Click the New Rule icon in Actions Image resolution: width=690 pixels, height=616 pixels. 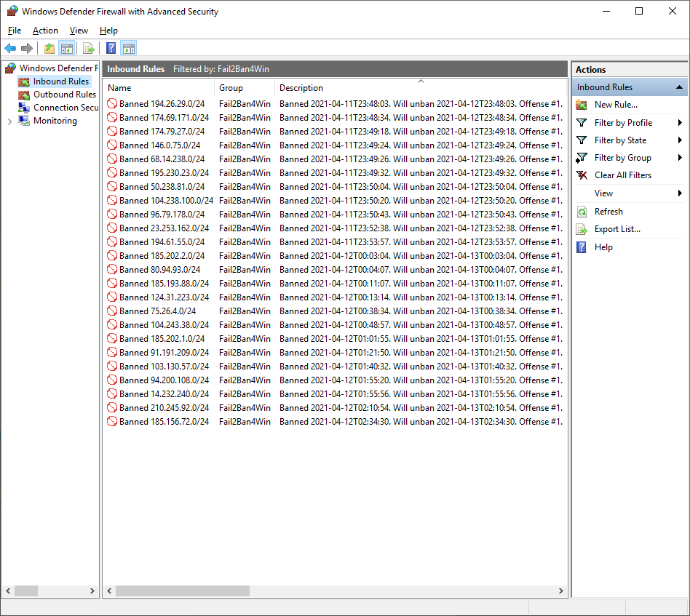(582, 105)
